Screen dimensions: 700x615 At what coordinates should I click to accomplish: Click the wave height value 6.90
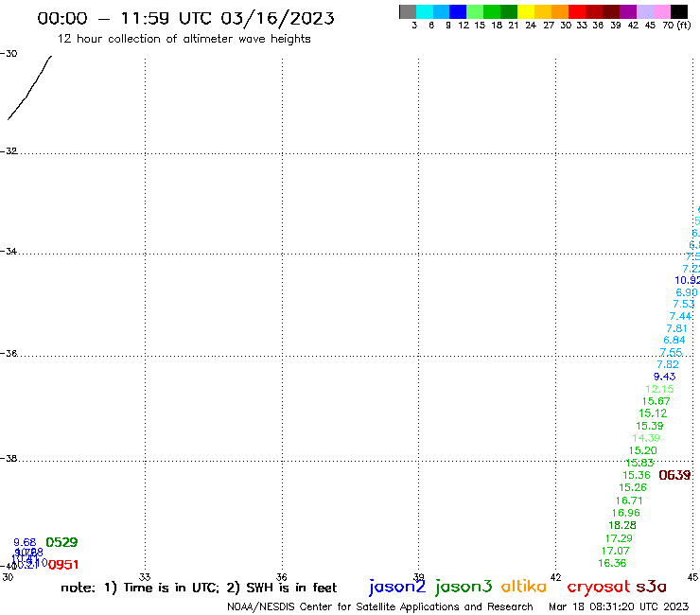[686, 292]
